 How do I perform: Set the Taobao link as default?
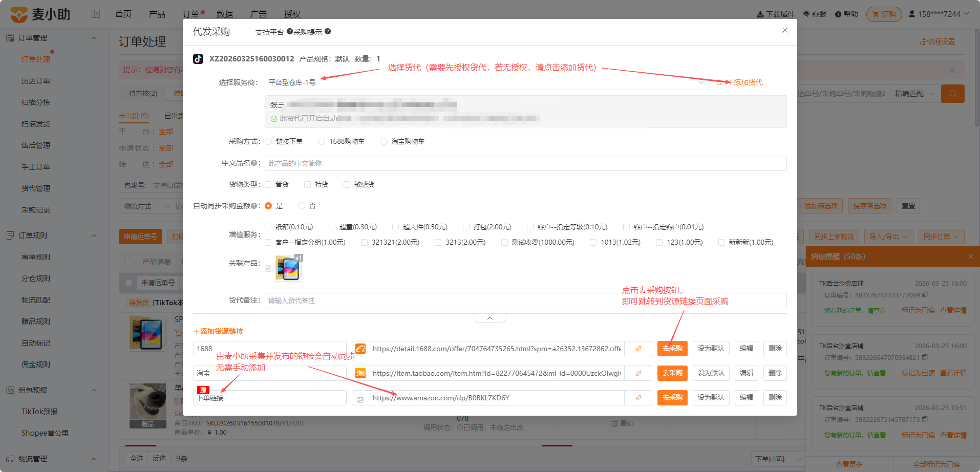[x=711, y=373]
